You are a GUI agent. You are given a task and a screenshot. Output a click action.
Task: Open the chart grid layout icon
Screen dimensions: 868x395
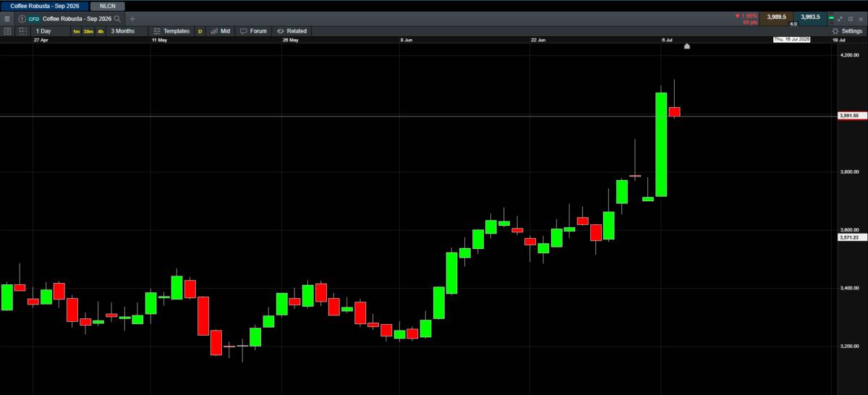pyautogui.click(x=23, y=31)
